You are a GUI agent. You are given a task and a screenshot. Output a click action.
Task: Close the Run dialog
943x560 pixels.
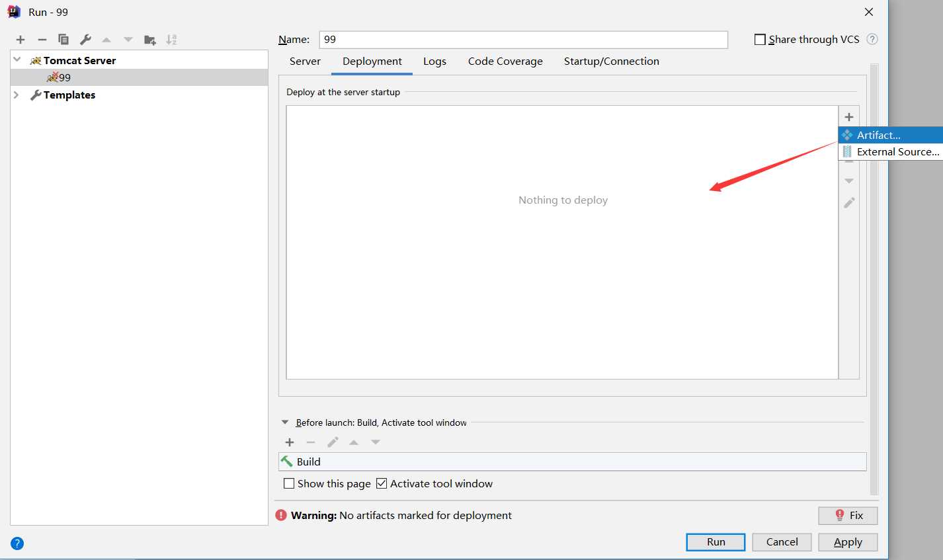click(x=869, y=12)
